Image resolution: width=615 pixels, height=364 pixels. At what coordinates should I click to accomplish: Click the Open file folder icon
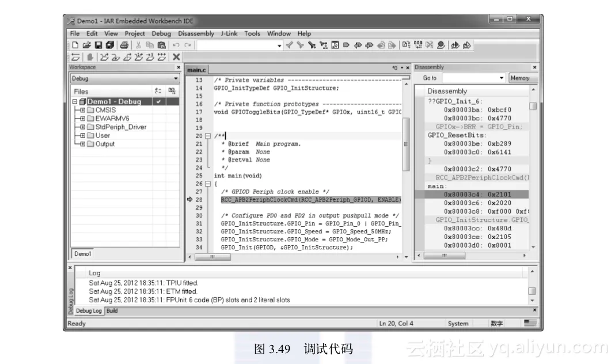(x=87, y=45)
